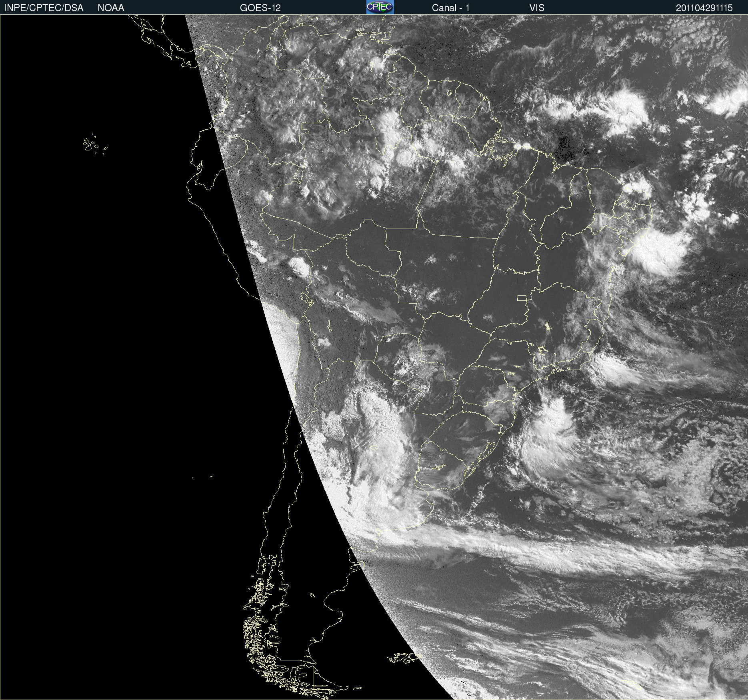Click the NOAA label in header
The image size is (748, 700).
click(111, 8)
